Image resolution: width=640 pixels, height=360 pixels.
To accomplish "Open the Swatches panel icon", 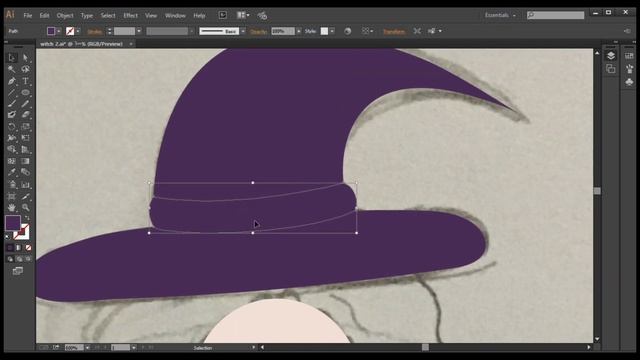I will pos(629,56).
